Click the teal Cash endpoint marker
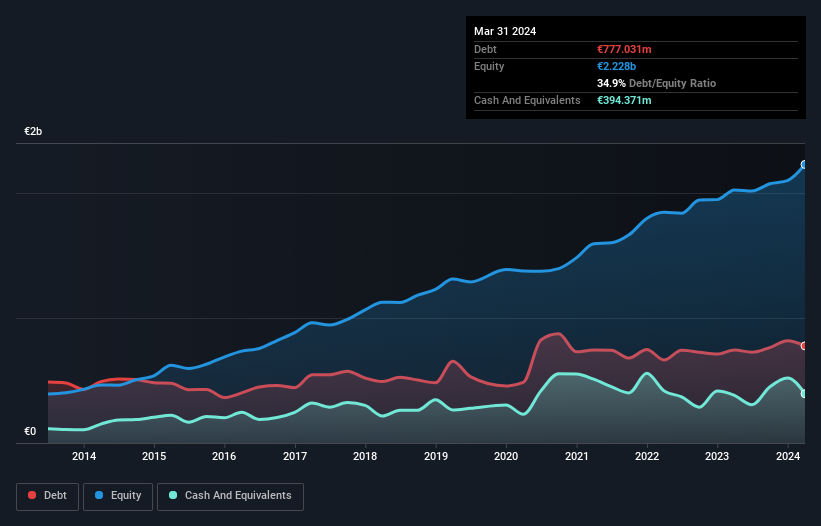The image size is (821, 526). click(x=804, y=394)
